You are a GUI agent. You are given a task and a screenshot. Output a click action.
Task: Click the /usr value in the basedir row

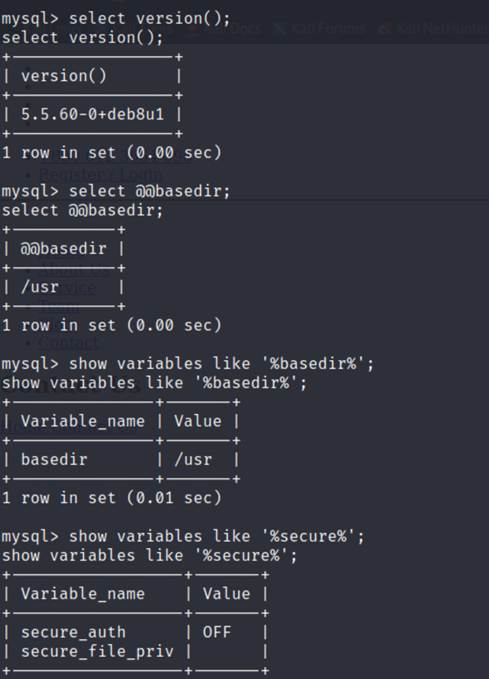pyautogui.click(x=193, y=459)
